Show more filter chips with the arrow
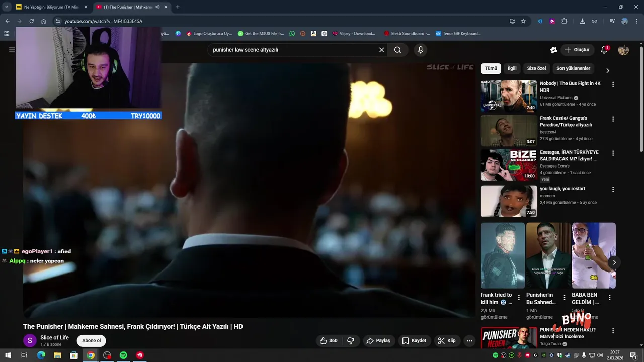 (607, 71)
